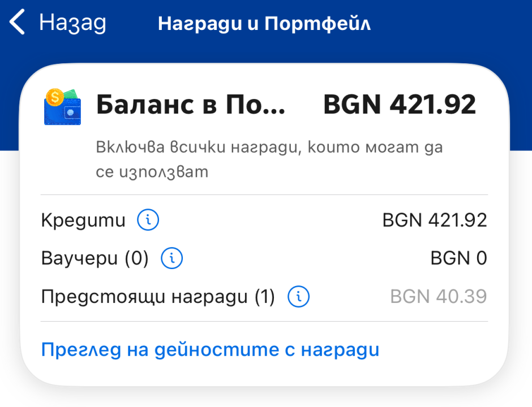Screen dimensions: 532x407
Task: Click the Кредити amount BGN 421.92
Action: (435, 220)
